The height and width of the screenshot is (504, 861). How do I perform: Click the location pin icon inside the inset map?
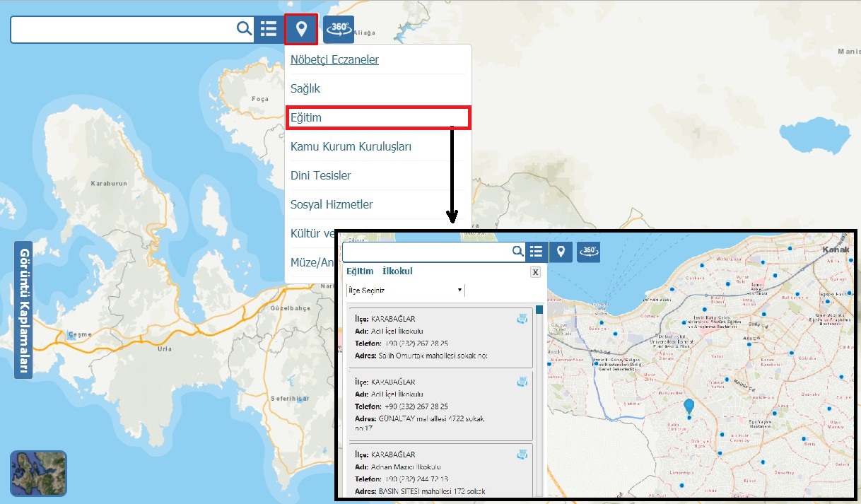pos(561,252)
